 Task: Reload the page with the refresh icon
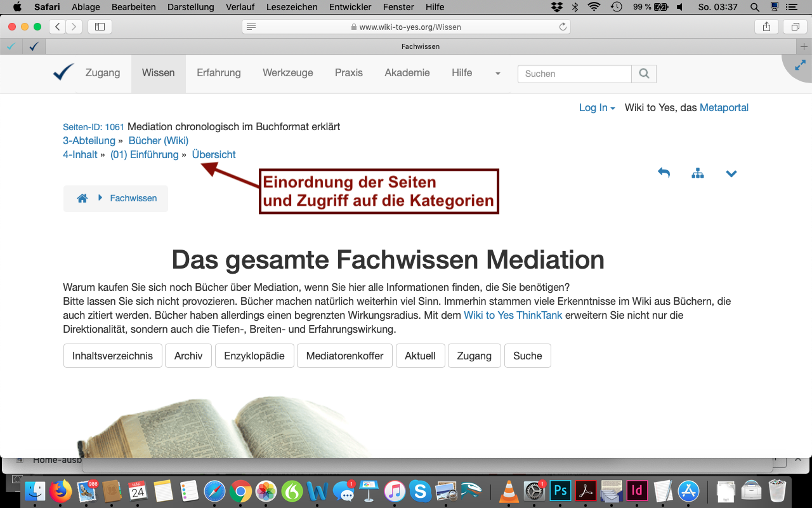pyautogui.click(x=562, y=27)
